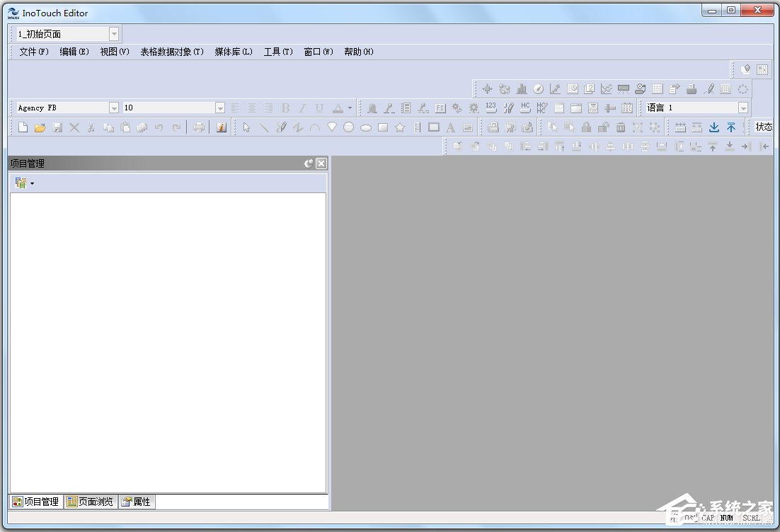Click the alarm bell icon
Screen dimensions: 780x532
[372, 108]
